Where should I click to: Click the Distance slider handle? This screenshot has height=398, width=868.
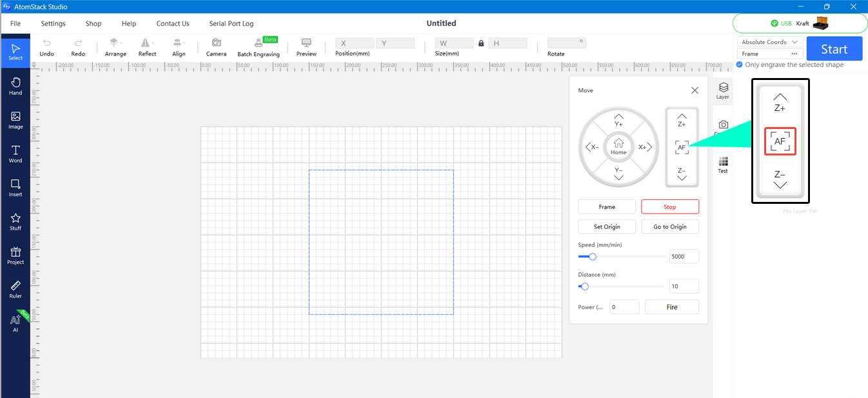(584, 286)
